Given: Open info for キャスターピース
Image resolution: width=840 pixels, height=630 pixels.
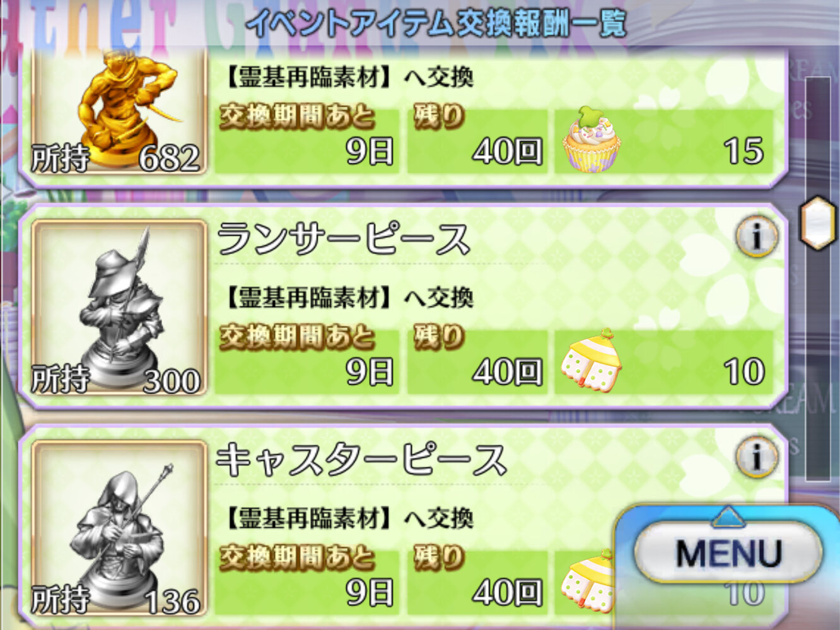Looking at the screenshot, I should tap(757, 455).
